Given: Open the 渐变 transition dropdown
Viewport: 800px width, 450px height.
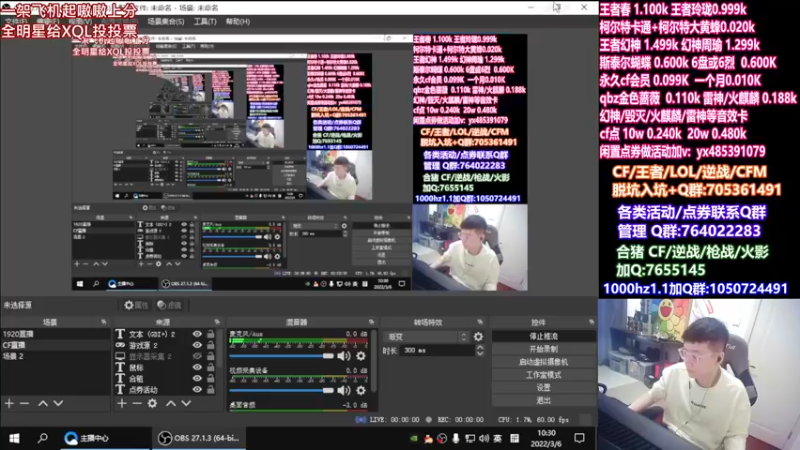Looking at the screenshot, I should (426, 337).
